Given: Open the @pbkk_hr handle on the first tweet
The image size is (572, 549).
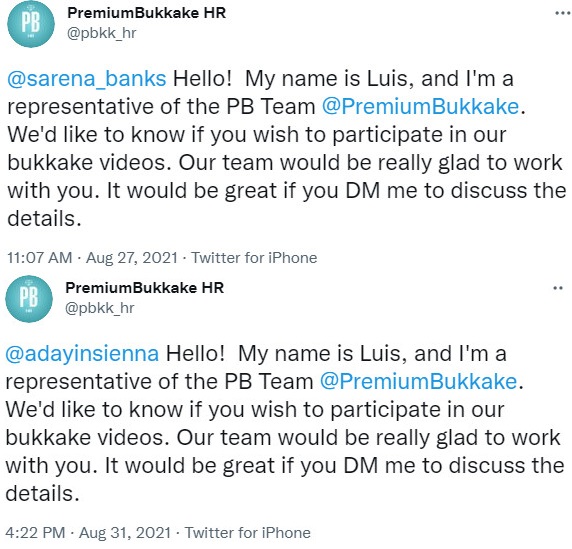Looking at the screenshot, I should (x=102, y=34).
